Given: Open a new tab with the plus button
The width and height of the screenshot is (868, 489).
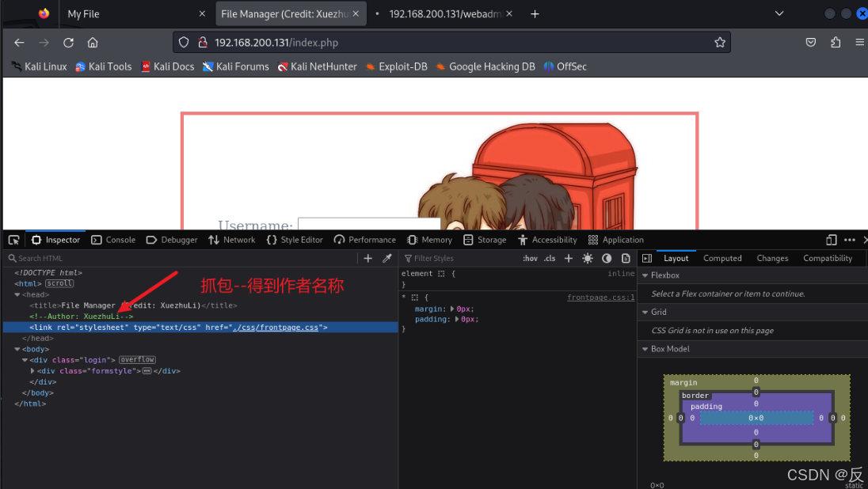Looking at the screenshot, I should [535, 13].
